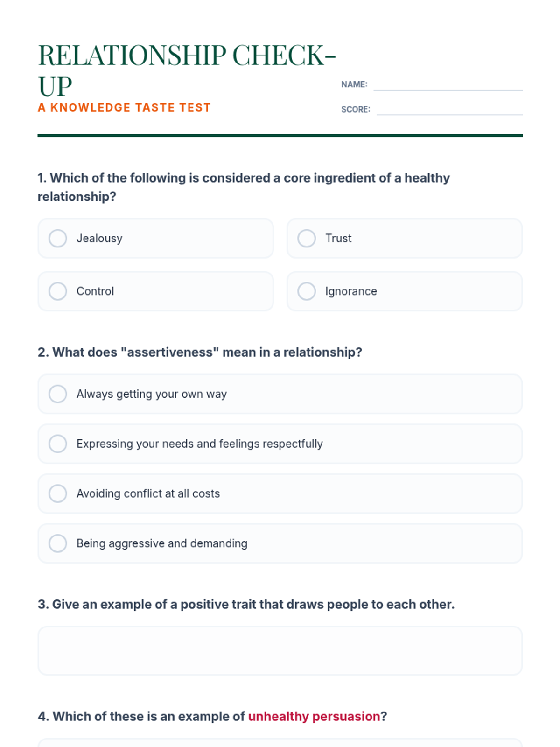Click the question 3 answer text box
Image resolution: width=560 pixels, height=747 pixels.
pyautogui.click(x=280, y=650)
